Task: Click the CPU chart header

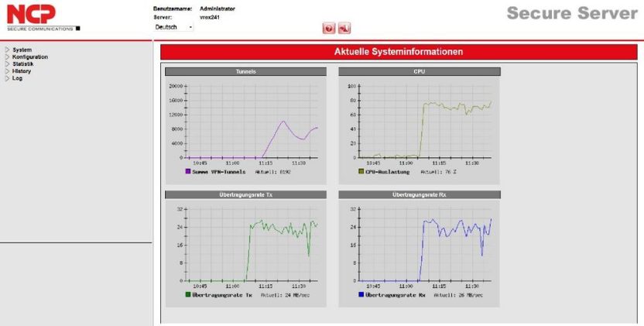Action: [x=419, y=71]
